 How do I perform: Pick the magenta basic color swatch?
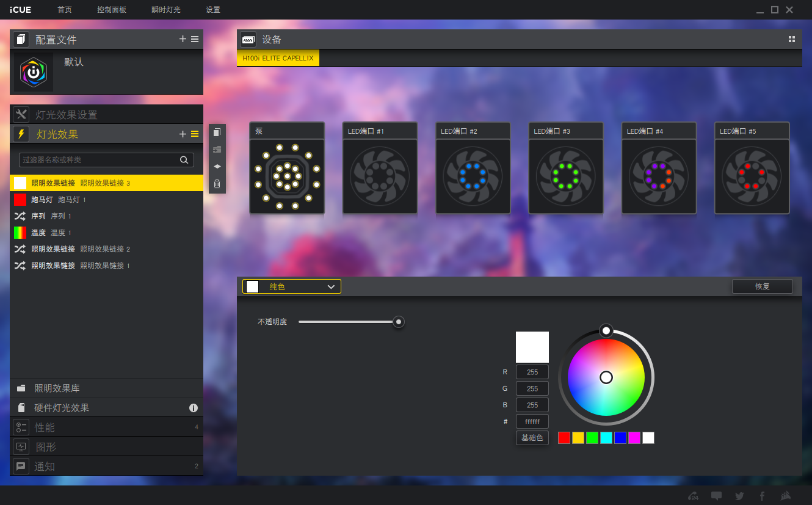tap(634, 438)
